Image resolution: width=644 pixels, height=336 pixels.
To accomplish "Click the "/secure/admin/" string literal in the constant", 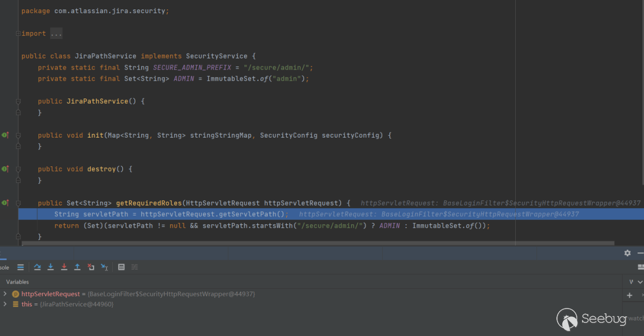I will coord(277,68).
